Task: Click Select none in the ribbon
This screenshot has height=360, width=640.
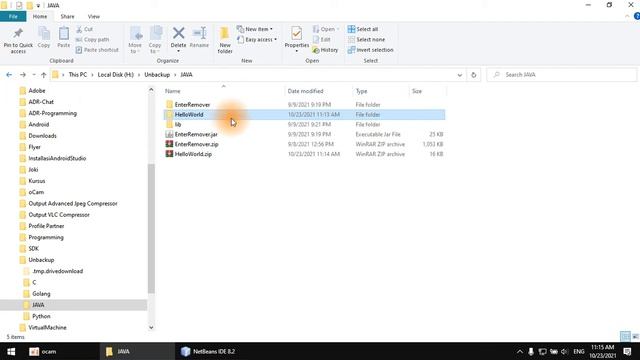Action: (366, 40)
